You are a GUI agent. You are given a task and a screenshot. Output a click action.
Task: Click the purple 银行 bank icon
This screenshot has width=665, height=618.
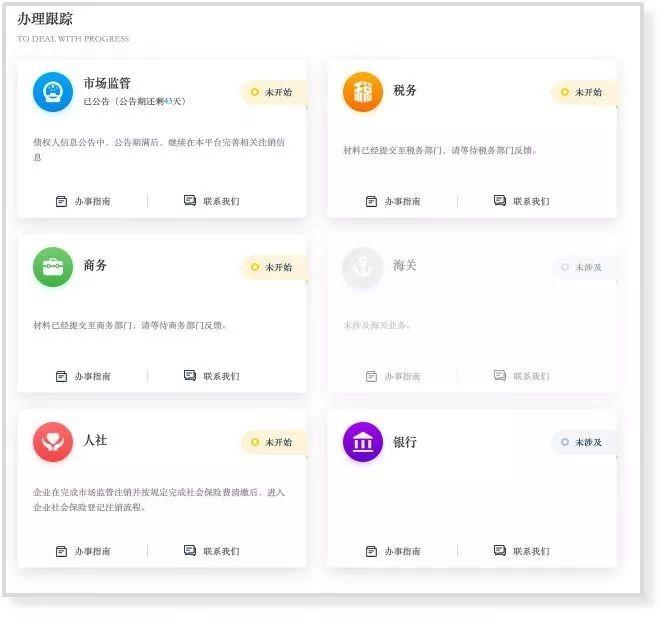[363, 442]
